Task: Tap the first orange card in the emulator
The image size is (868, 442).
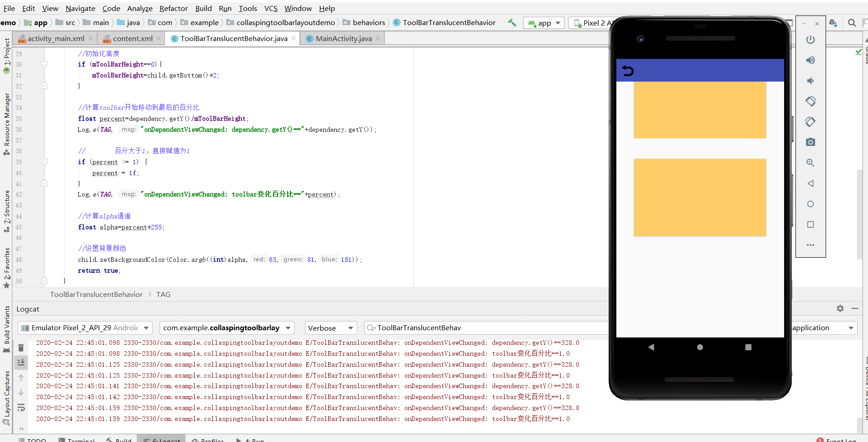Action: pos(700,110)
